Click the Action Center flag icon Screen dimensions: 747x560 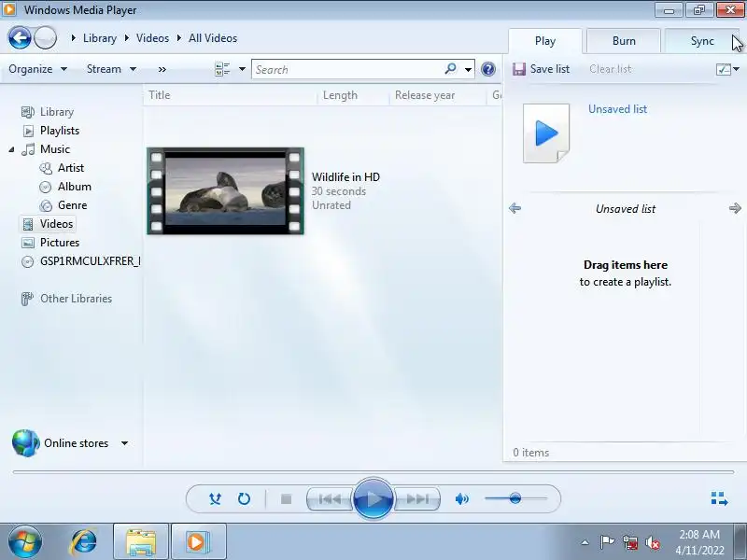pos(607,542)
